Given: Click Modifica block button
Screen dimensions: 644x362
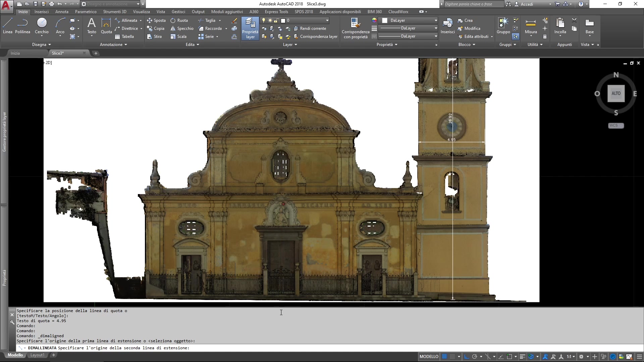Looking at the screenshot, I should (x=469, y=28).
